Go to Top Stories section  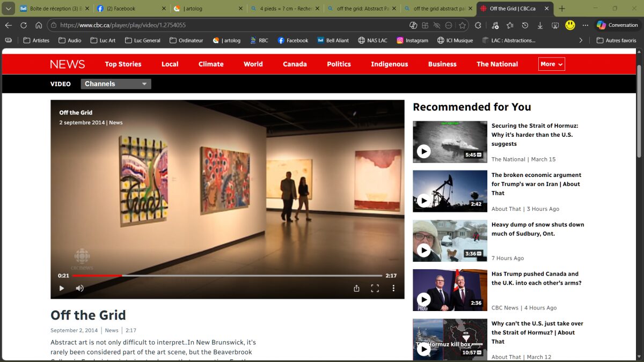(x=123, y=64)
